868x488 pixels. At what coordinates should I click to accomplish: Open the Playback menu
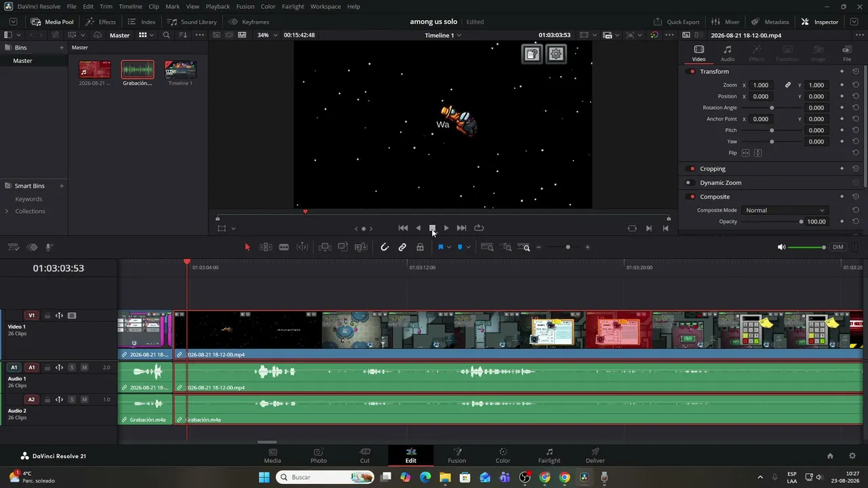pyautogui.click(x=218, y=7)
